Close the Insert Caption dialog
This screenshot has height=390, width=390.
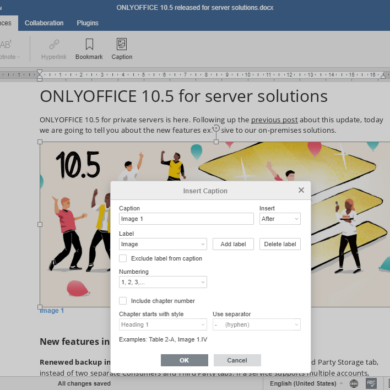(x=301, y=190)
